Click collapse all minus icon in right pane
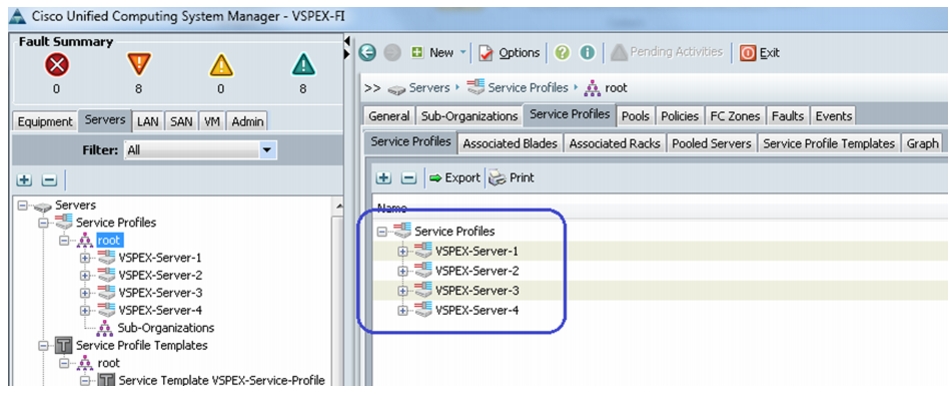Viewport: 950px width, 413px height. tap(409, 178)
